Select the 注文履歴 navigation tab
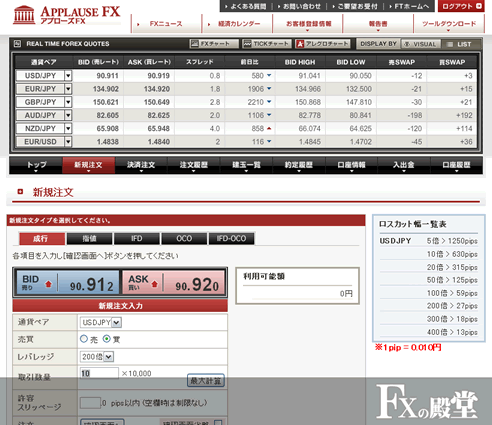The image size is (492, 425). (193, 165)
